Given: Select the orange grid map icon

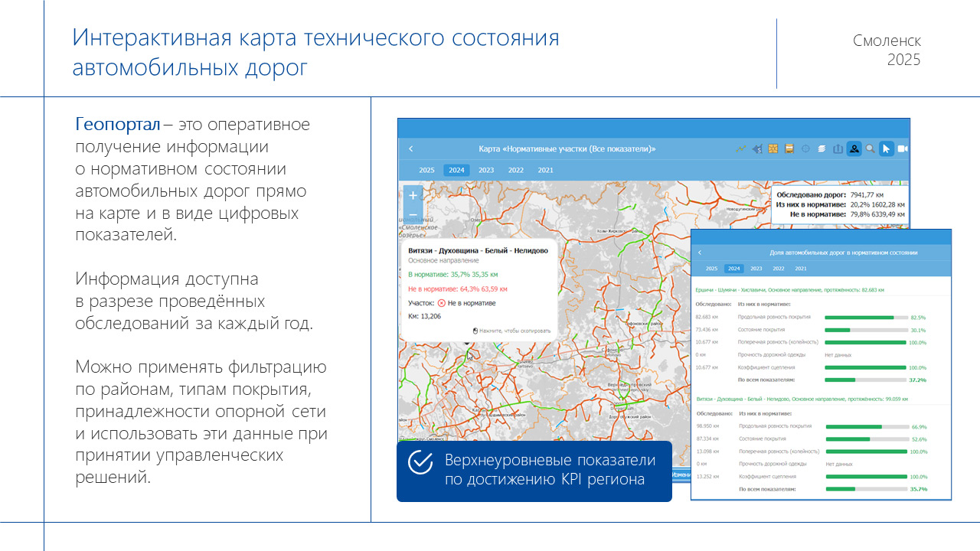Looking at the screenshot, I should coord(773,148).
